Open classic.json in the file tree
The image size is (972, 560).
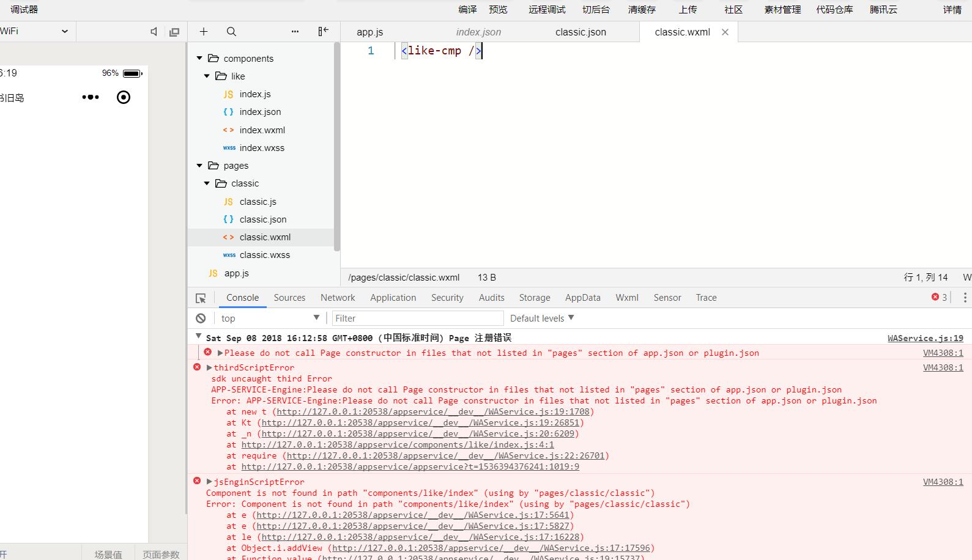pyautogui.click(x=263, y=219)
